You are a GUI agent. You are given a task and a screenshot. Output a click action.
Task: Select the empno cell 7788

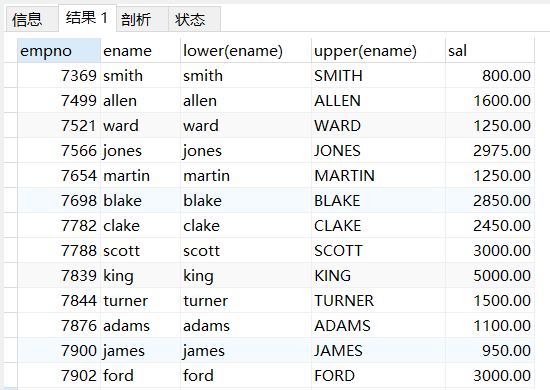(59, 251)
